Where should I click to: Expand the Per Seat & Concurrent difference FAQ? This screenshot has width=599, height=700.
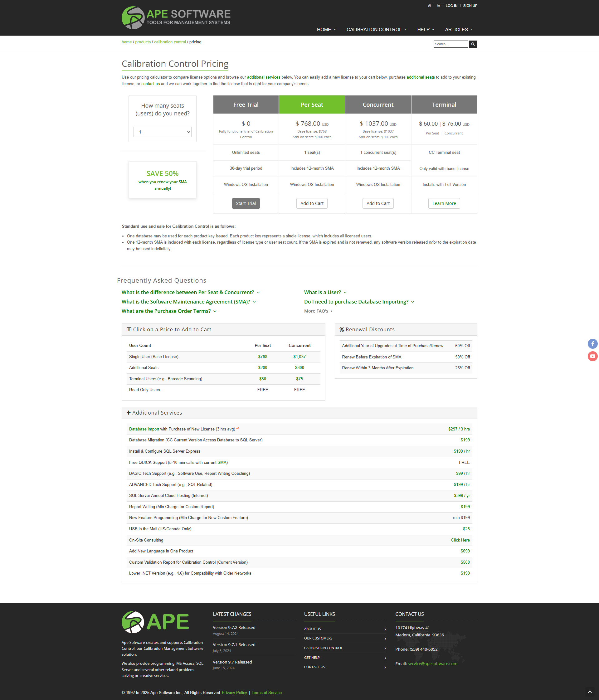pyautogui.click(x=191, y=293)
